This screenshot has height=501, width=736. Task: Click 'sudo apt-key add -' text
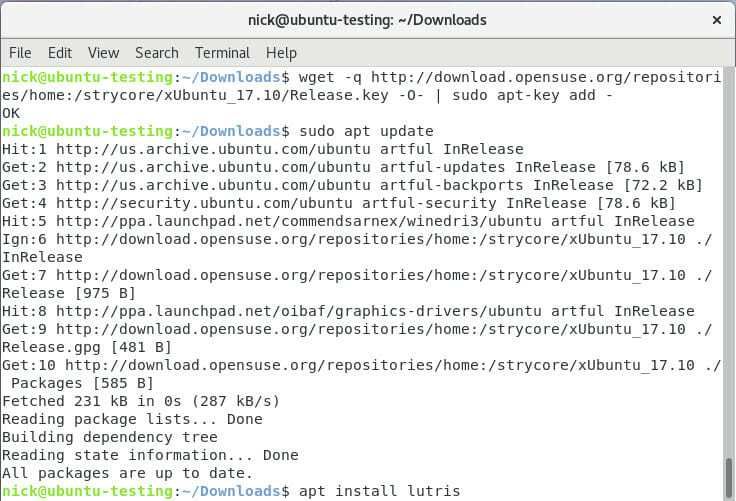[x=533, y=95]
